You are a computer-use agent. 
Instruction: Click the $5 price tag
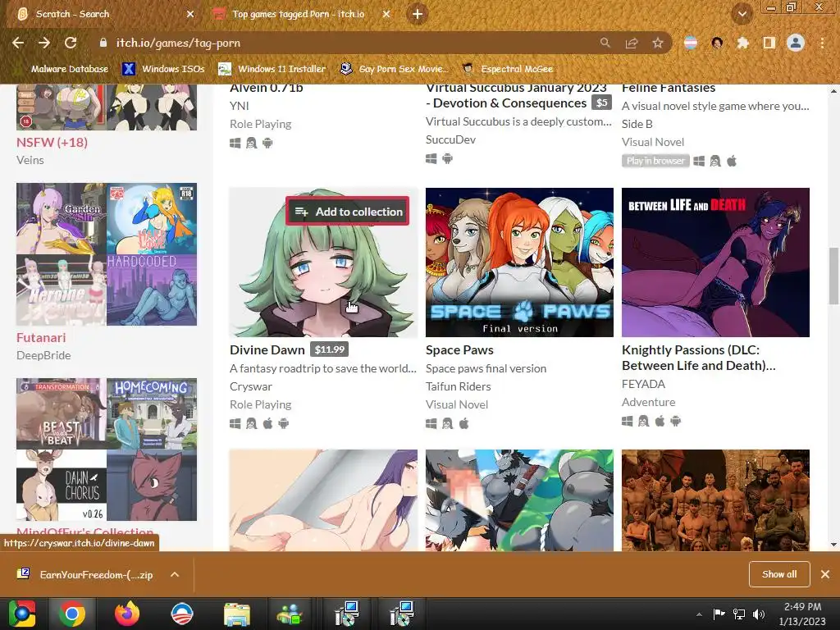[x=601, y=103]
